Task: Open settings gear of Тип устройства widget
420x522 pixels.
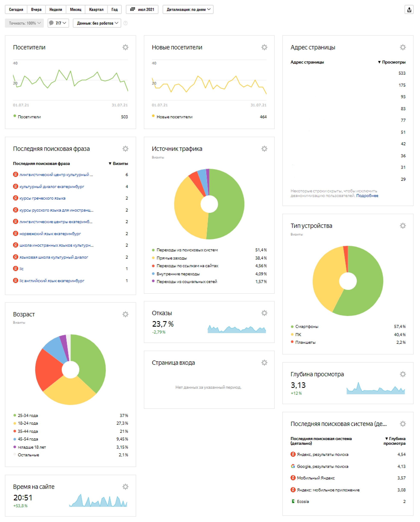Action: 403,226
